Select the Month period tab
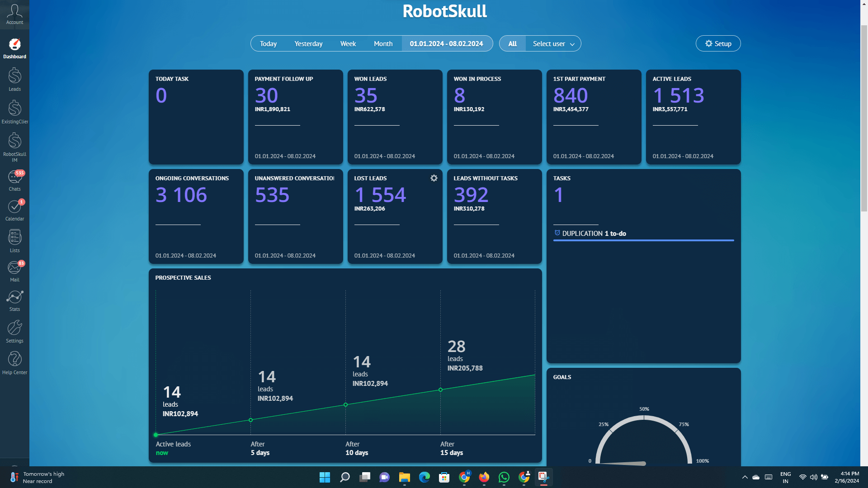Screen dimensions: 868x488 [x=383, y=43]
